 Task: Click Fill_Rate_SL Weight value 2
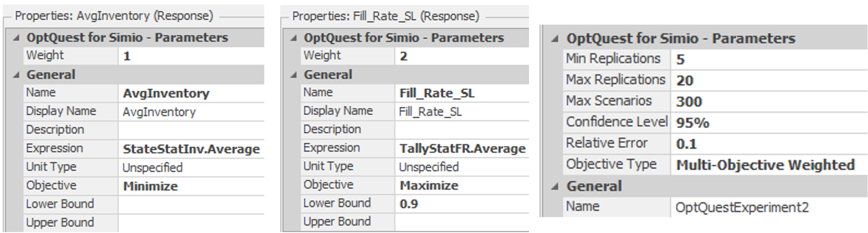[460, 56]
